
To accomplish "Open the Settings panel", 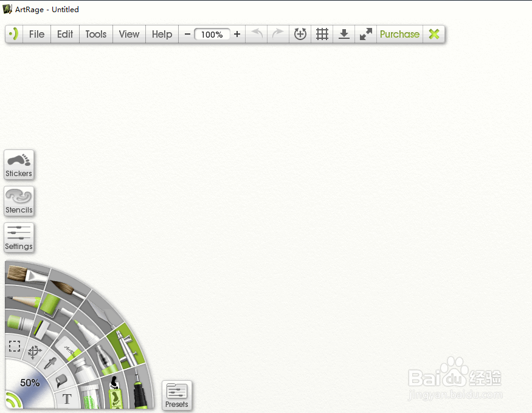I will [x=19, y=237].
